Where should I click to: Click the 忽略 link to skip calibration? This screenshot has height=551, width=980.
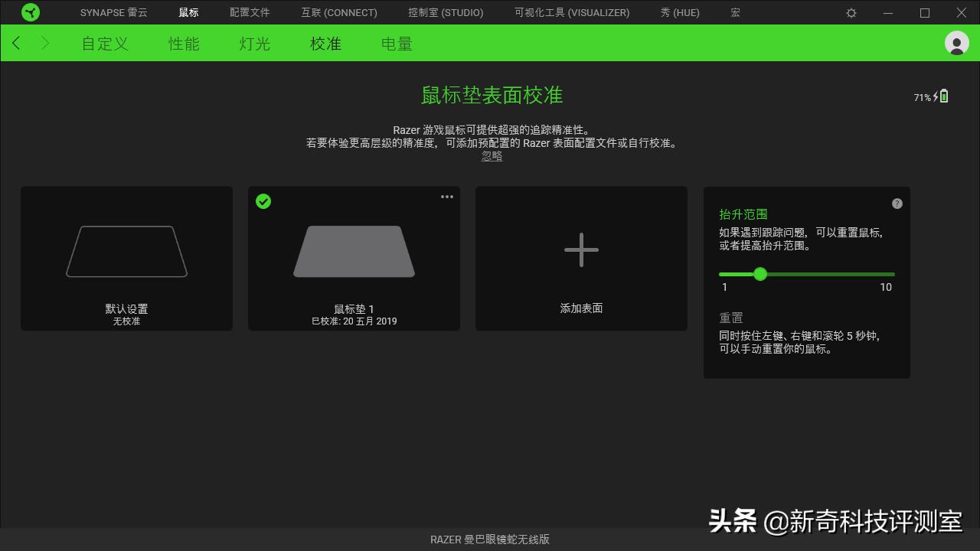pyautogui.click(x=492, y=155)
